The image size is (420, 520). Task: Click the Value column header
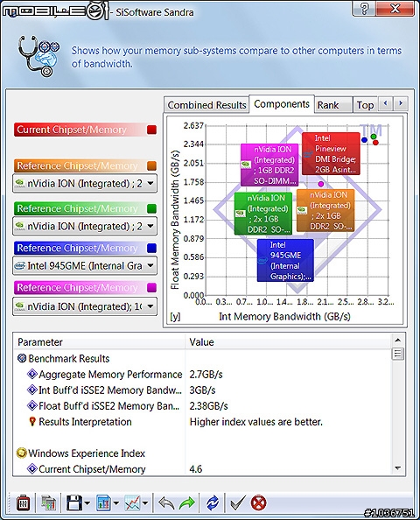coord(288,342)
